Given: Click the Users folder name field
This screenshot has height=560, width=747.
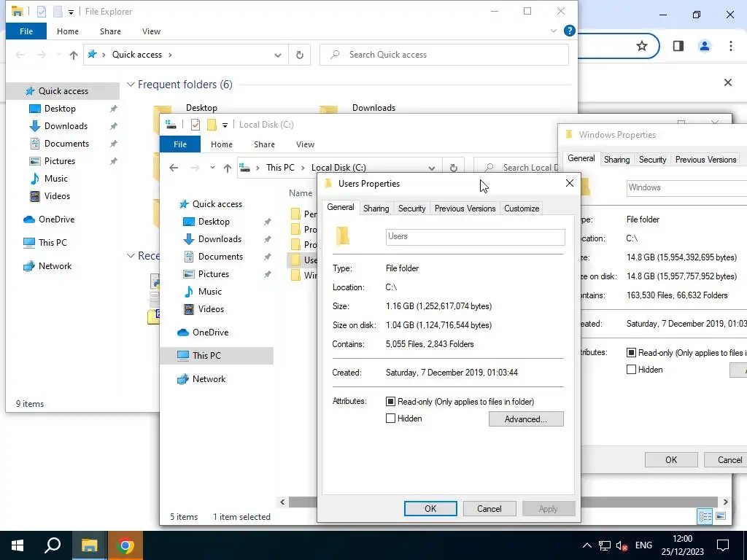Looking at the screenshot, I should pyautogui.click(x=475, y=237).
